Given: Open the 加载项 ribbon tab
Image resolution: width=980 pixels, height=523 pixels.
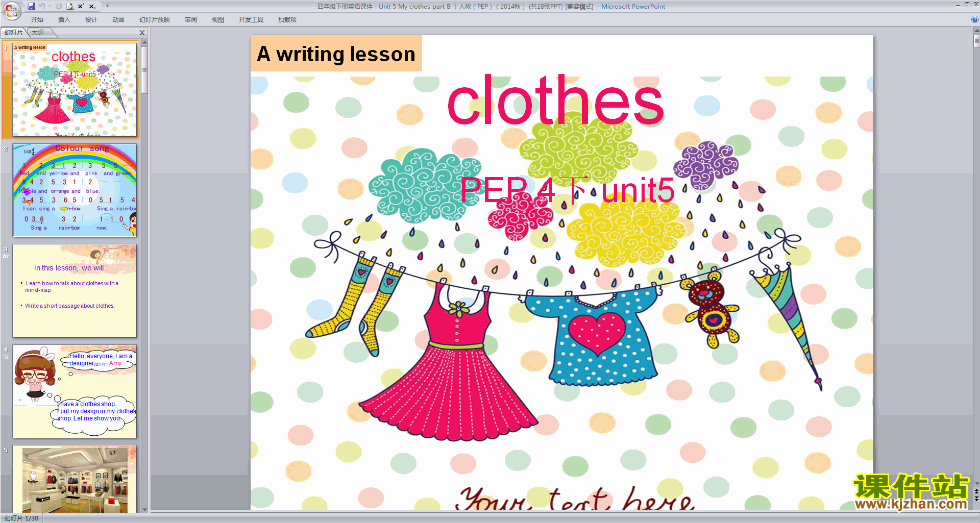Looking at the screenshot, I should [x=287, y=19].
